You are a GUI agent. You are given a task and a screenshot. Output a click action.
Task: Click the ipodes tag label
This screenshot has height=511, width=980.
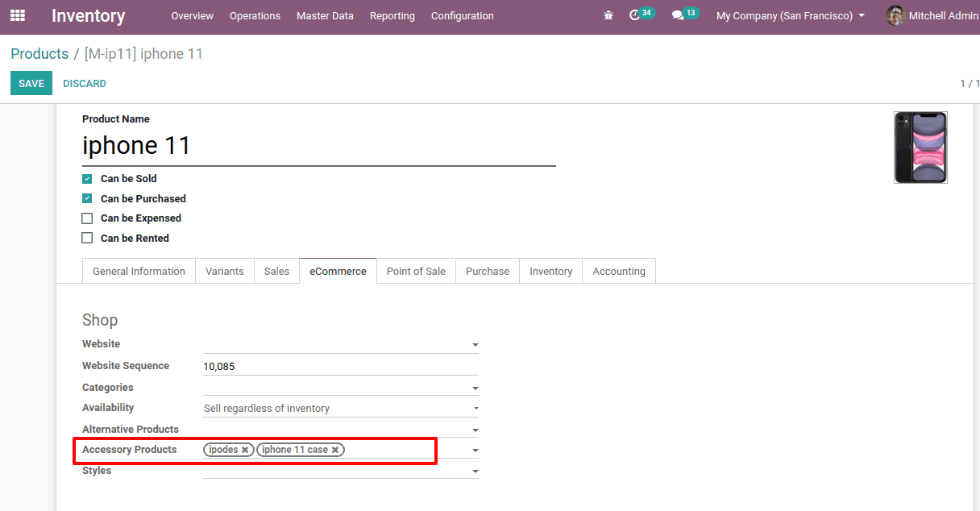point(223,450)
